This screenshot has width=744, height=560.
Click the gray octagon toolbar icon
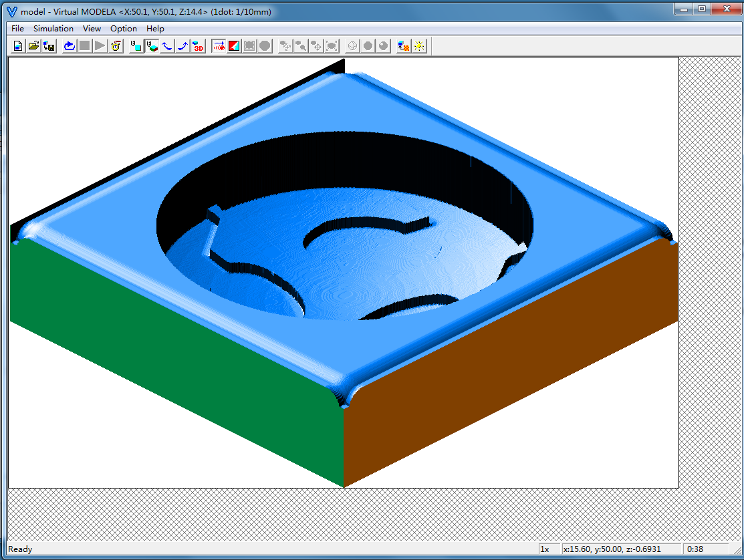pyautogui.click(x=265, y=46)
